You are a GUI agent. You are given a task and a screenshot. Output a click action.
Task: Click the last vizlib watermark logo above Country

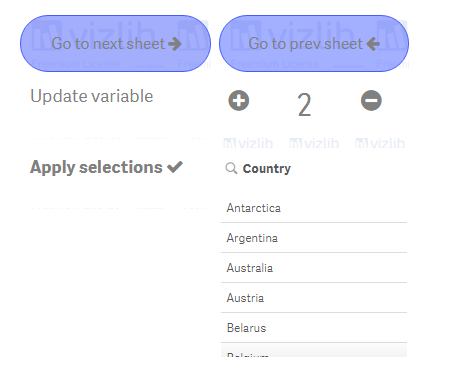click(380, 143)
